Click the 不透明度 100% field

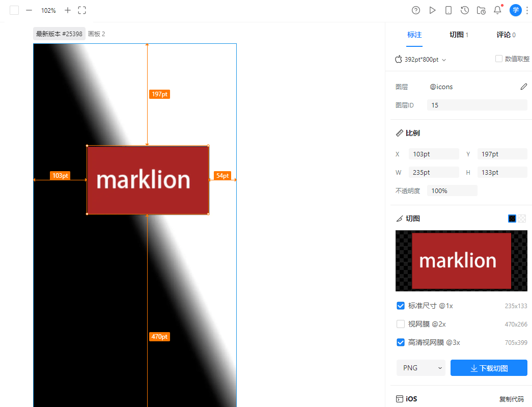click(x=452, y=191)
